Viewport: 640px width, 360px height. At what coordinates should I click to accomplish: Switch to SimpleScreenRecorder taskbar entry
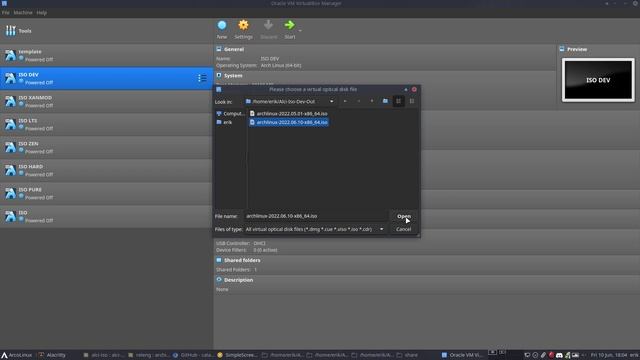click(237, 355)
